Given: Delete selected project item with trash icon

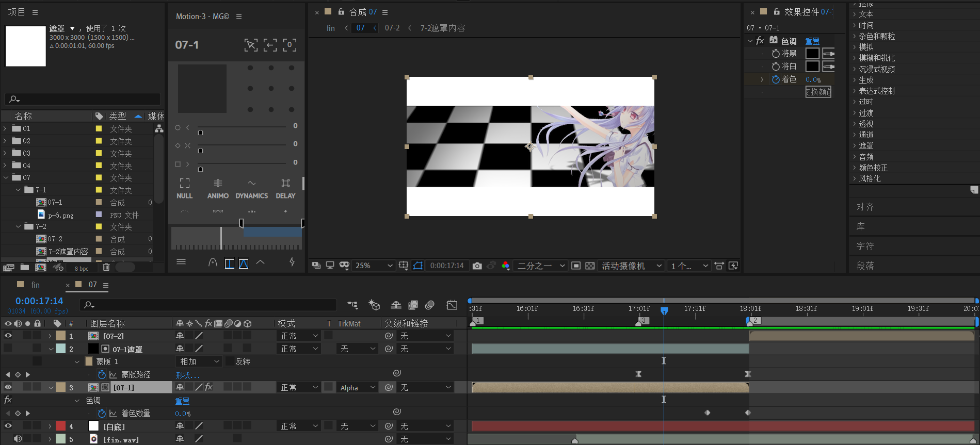Looking at the screenshot, I should pyautogui.click(x=106, y=267).
